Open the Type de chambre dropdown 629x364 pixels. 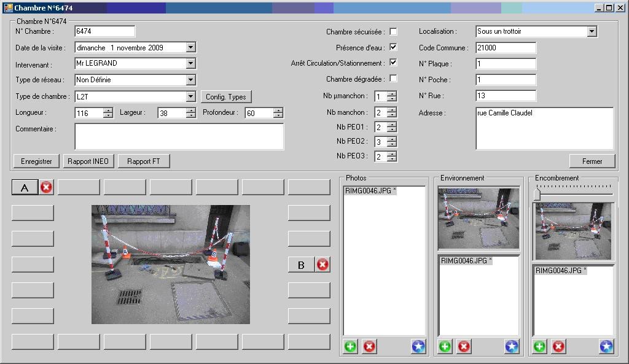click(190, 96)
